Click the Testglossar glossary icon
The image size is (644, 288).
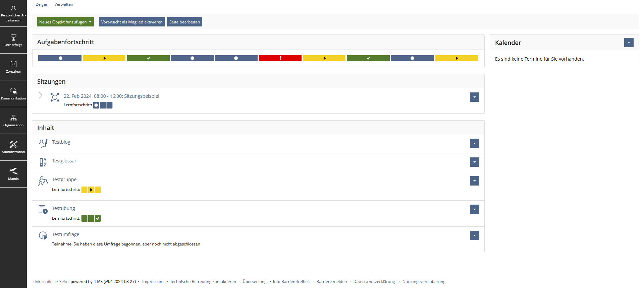(43, 162)
